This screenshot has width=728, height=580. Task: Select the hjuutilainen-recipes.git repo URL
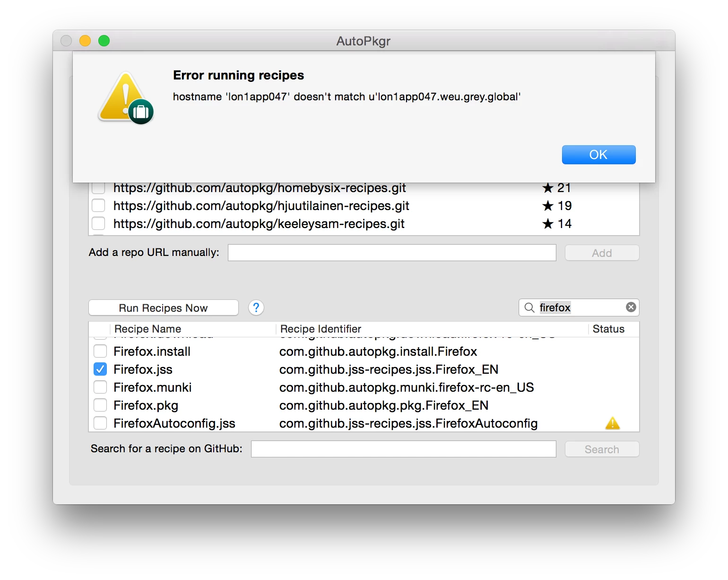(x=261, y=206)
